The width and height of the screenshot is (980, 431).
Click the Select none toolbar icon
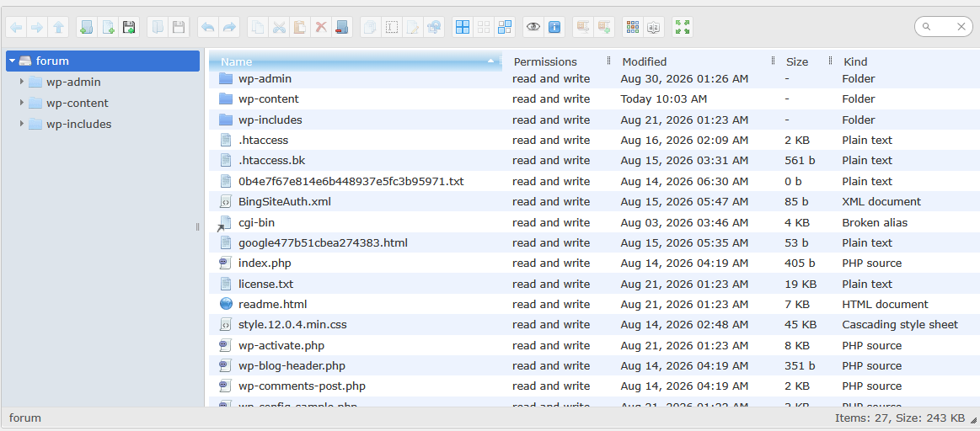coord(483,27)
